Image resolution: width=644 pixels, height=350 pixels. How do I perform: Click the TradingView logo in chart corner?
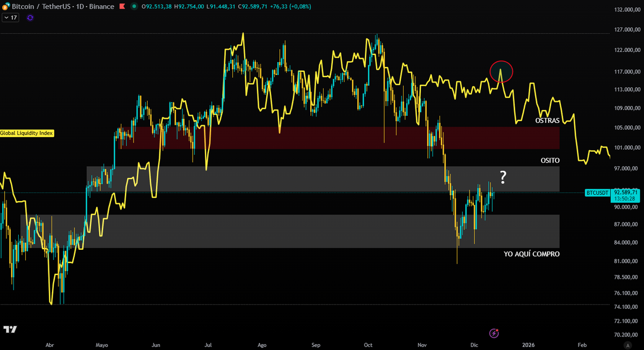(x=10, y=329)
